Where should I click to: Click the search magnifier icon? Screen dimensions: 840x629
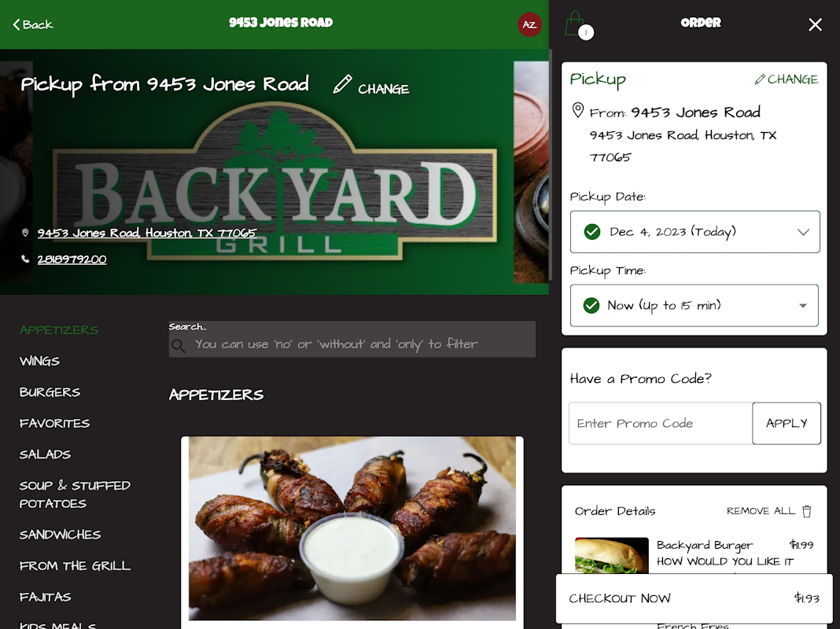coord(179,346)
